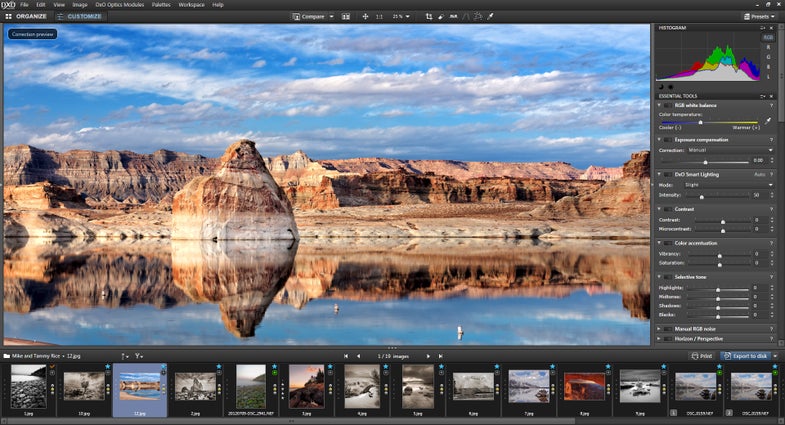Show the R channel in histogram
Screen dimensions: 785x425
[768, 46]
